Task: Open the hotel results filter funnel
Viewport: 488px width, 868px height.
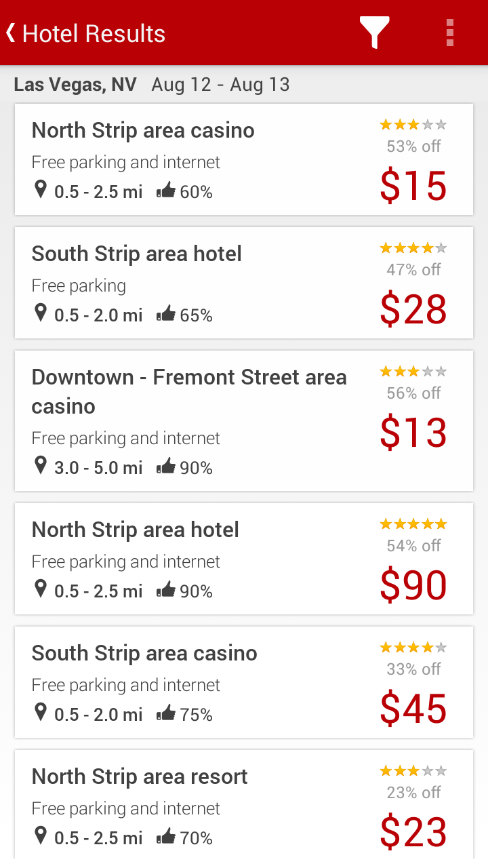Action: tap(374, 33)
